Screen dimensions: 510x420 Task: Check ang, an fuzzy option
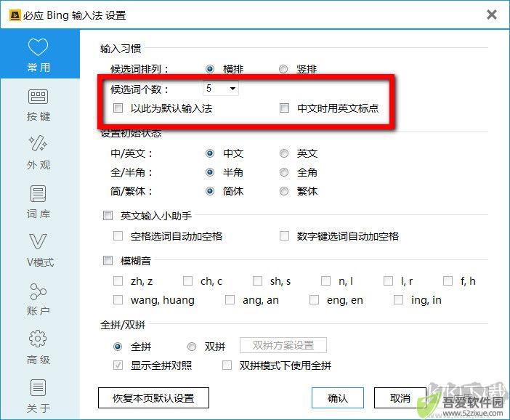230,299
